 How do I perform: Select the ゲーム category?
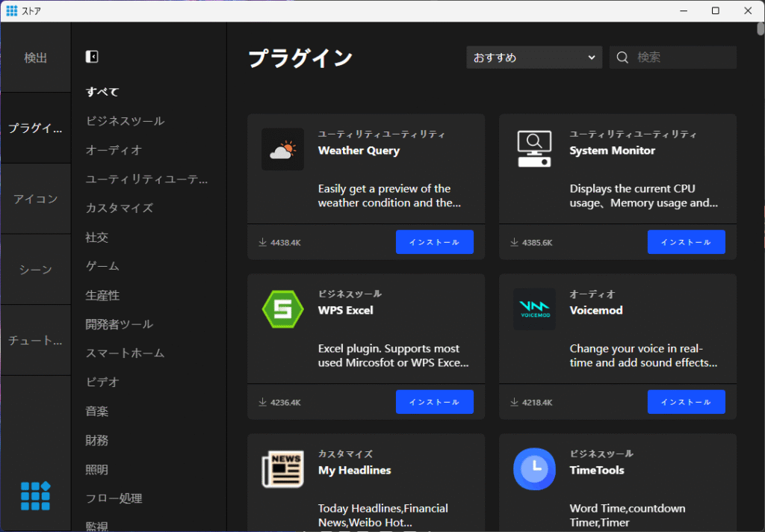click(102, 266)
